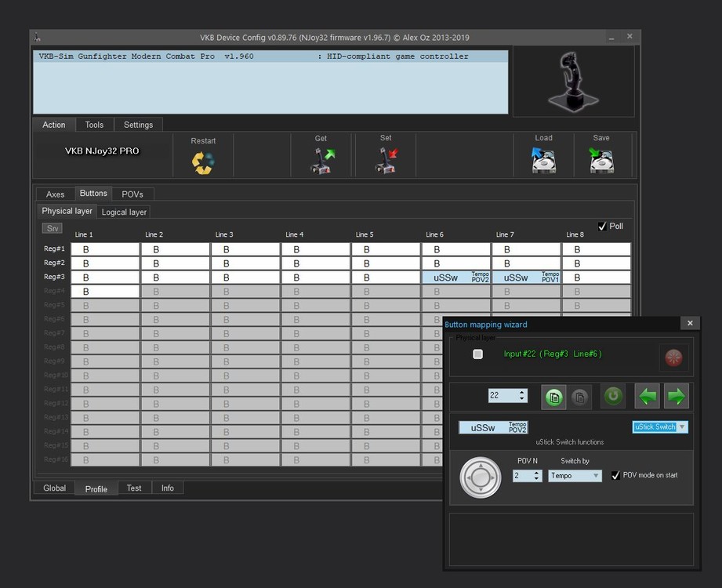Click the app icon in title bar
The width and height of the screenshot is (722, 588).
pos(38,38)
